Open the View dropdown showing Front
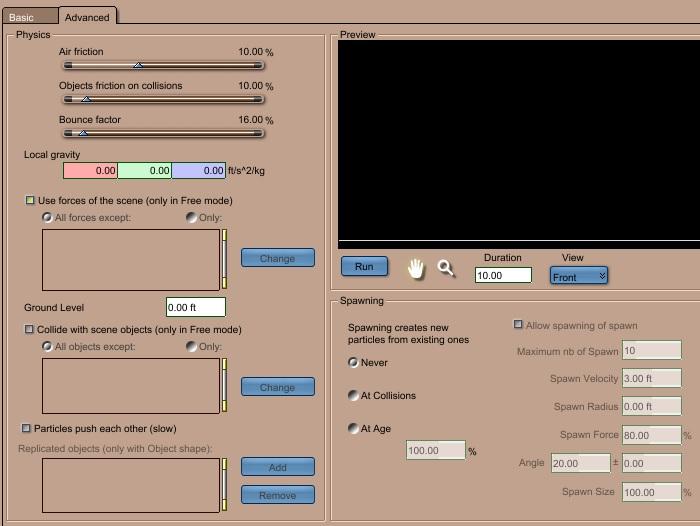700x526 pixels. [579, 277]
